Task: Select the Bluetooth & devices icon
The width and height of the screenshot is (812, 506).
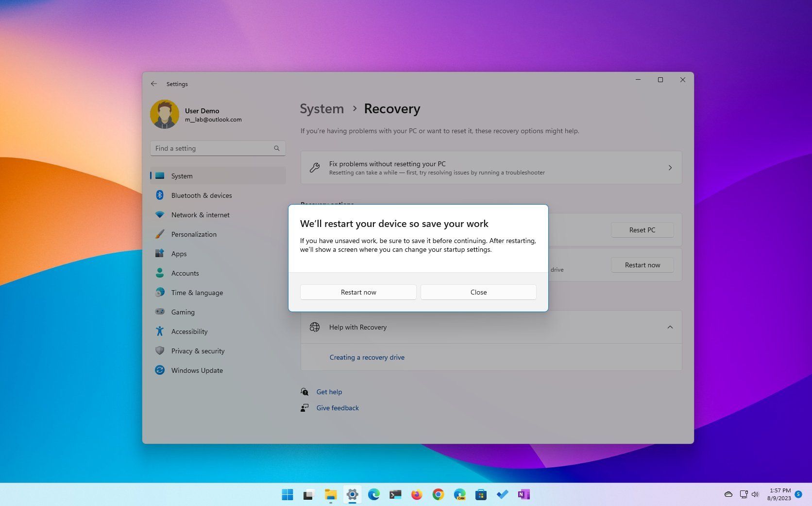Action: point(161,195)
